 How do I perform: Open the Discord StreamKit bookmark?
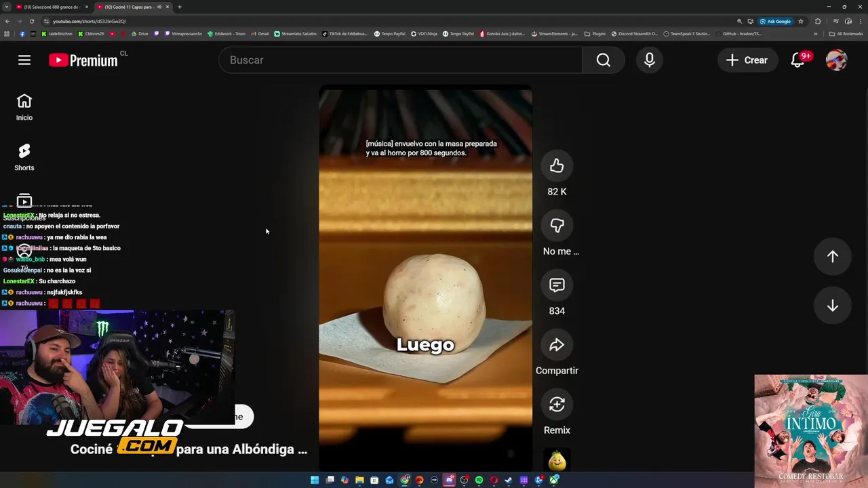[x=635, y=34]
